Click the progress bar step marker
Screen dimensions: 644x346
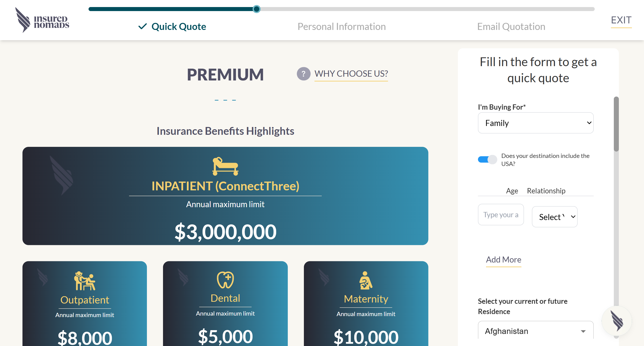coord(256,9)
